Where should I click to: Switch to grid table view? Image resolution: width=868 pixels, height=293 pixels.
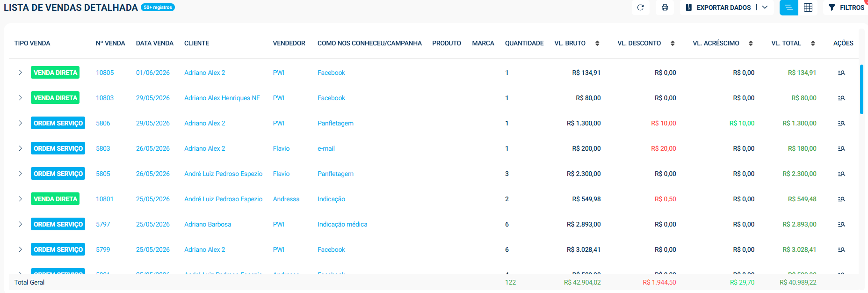tap(808, 7)
